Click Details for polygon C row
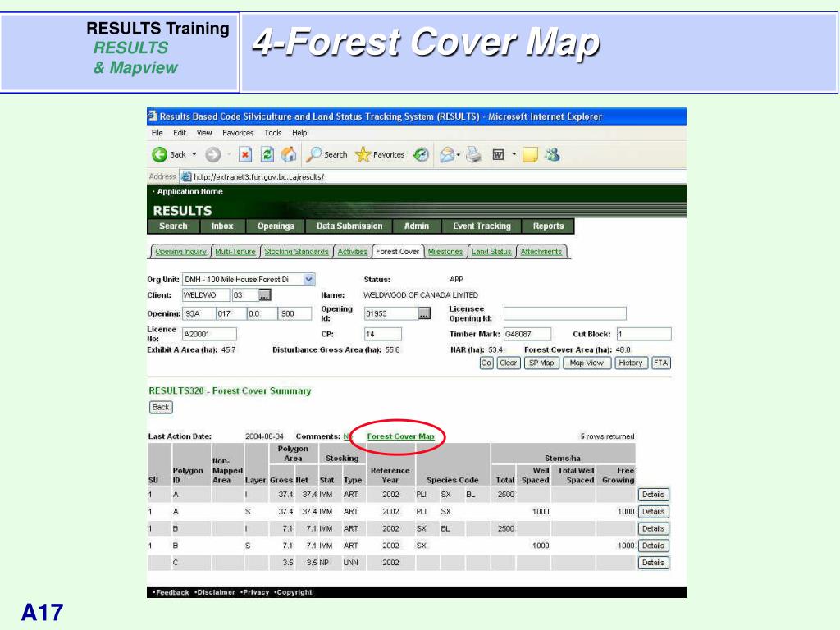 tap(653, 563)
